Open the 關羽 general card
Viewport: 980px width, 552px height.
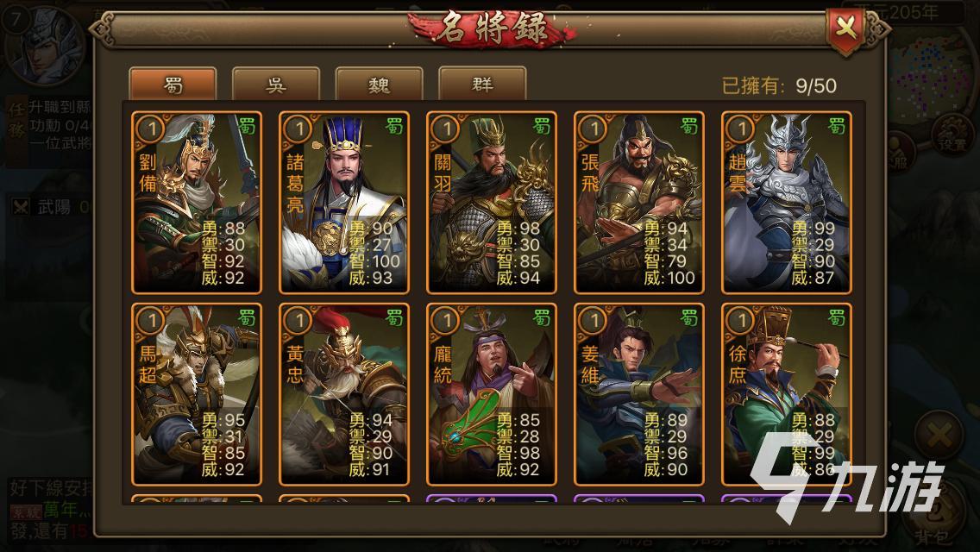point(491,203)
